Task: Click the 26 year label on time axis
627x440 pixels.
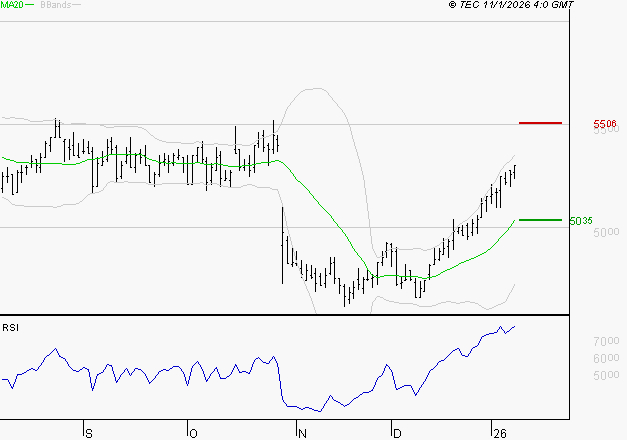Action: tap(500, 434)
